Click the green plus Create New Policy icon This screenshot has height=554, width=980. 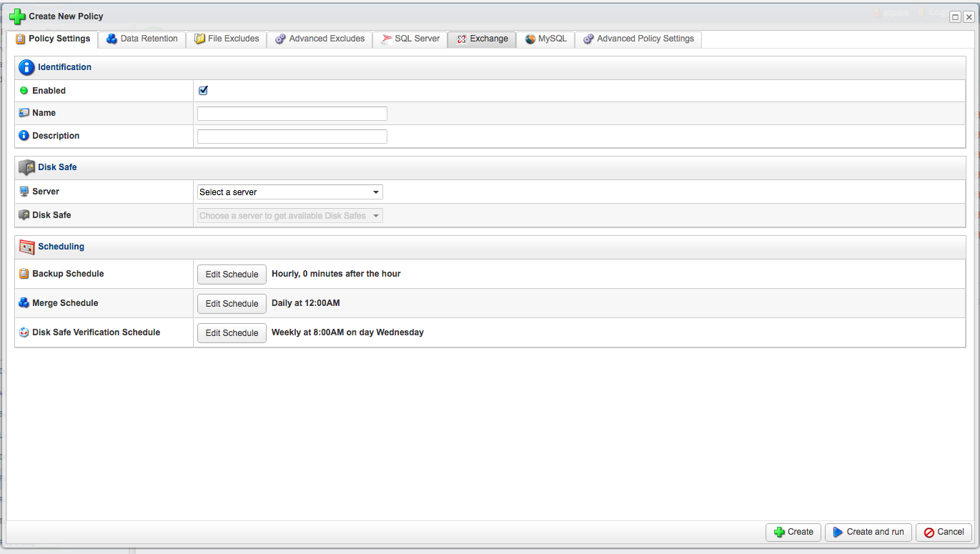click(17, 16)
